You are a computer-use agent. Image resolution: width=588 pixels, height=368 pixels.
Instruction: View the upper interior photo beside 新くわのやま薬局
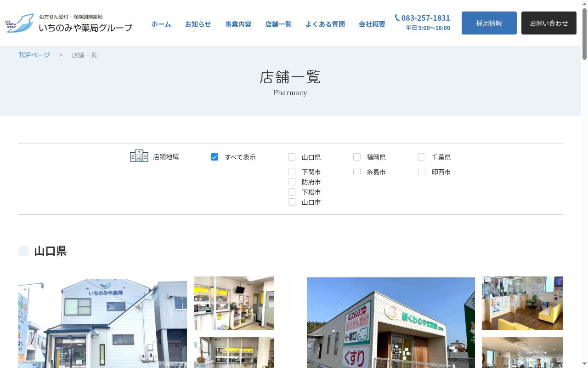click(522, 303)
